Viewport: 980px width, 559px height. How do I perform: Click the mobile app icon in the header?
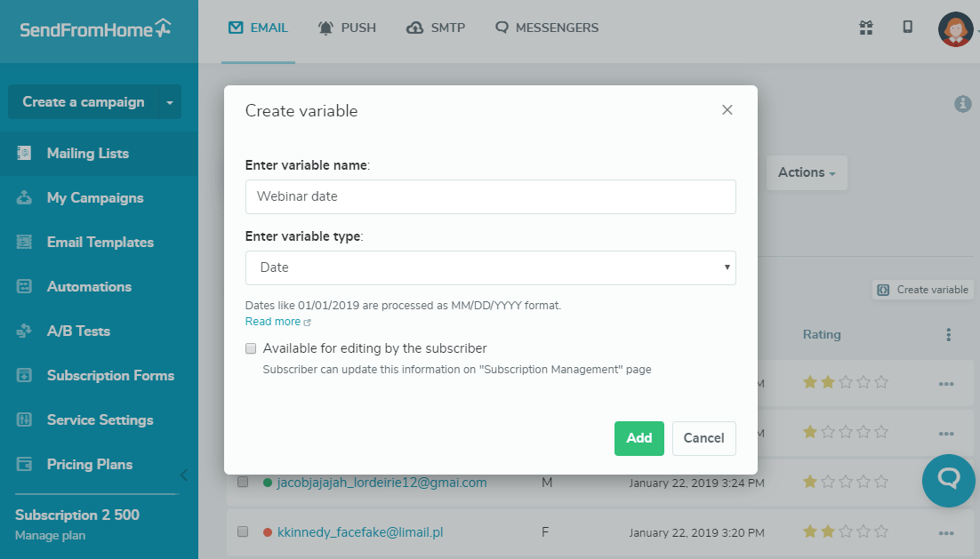tap(908, 28)
